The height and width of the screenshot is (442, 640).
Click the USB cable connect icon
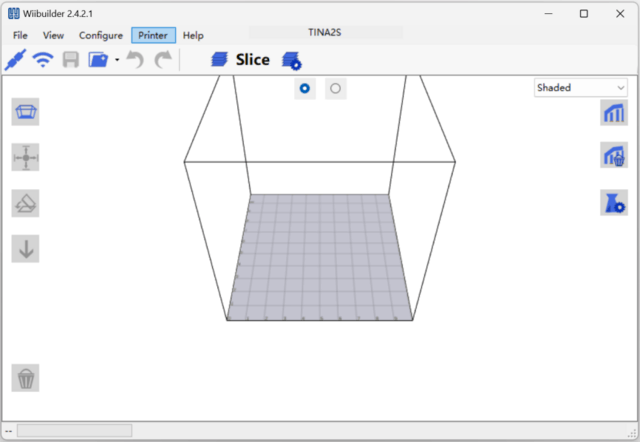click(x=16, y=60)
